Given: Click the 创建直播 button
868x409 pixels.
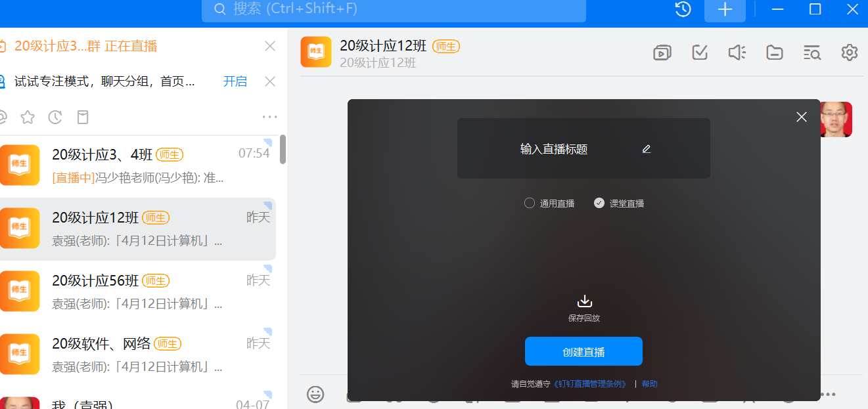Looking at the screenshot, I should coord(583,351).
